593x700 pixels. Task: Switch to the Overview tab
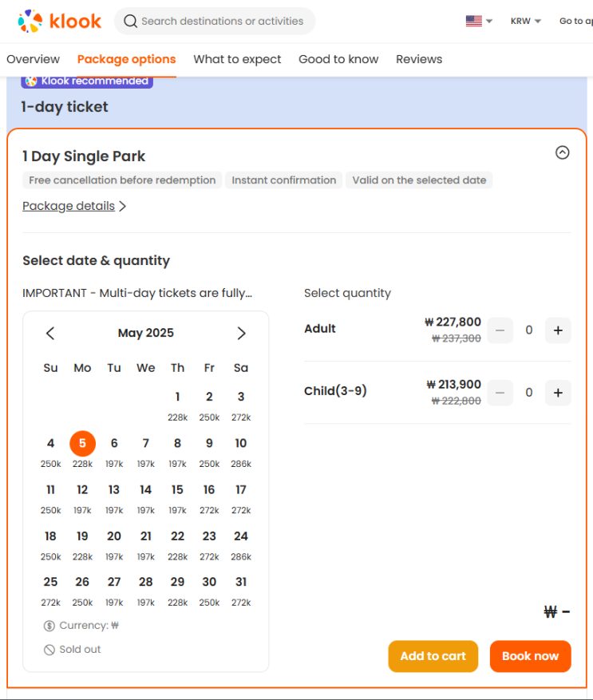tap(33, 59)
